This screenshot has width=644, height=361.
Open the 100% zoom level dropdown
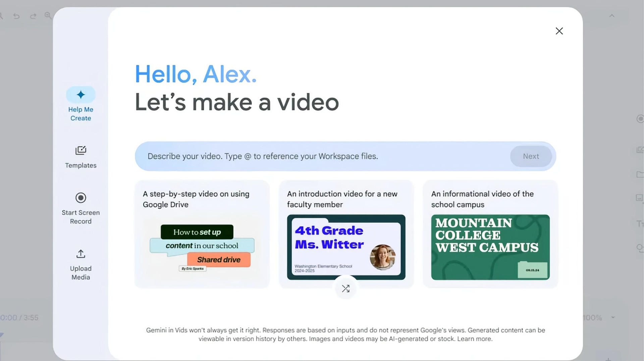pos(613,317)
